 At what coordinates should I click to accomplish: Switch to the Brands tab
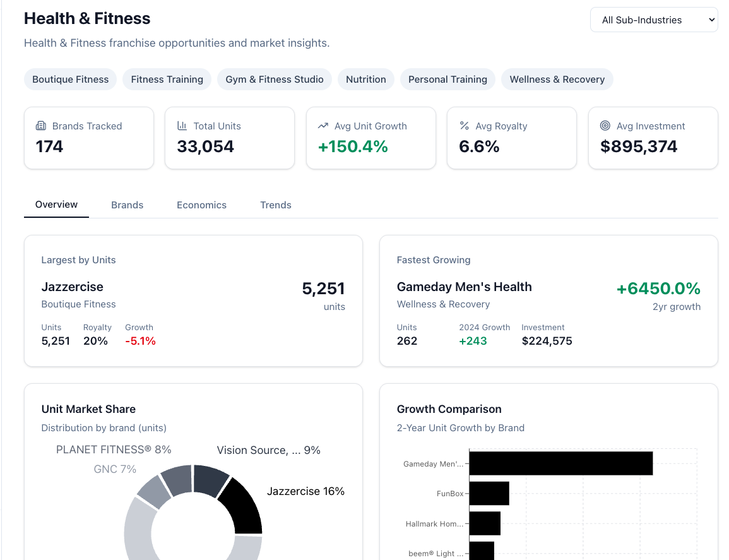click(127, 205)
